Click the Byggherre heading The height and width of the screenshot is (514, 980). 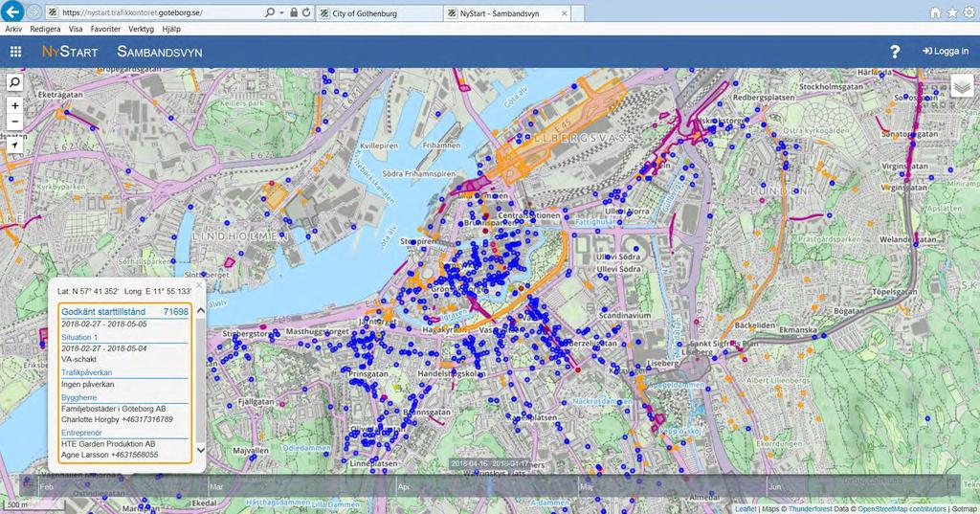78,397
